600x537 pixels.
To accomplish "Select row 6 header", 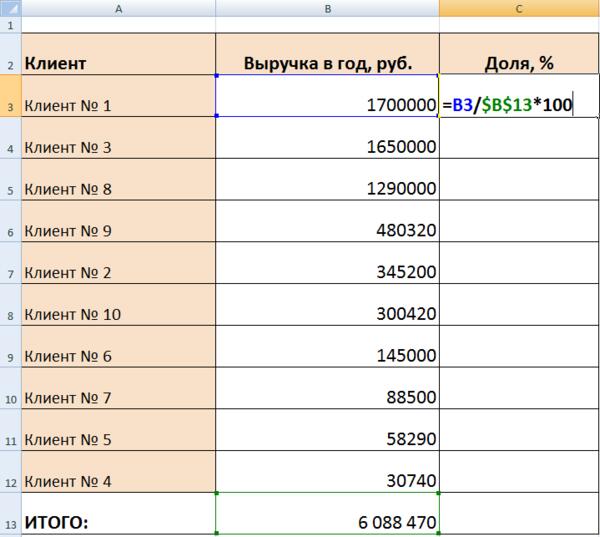I will coord(10,221).
